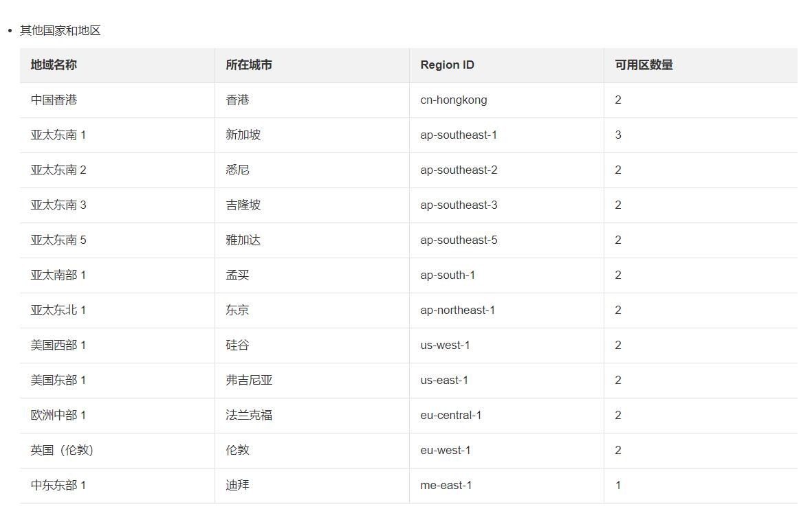Click the 可用区数量 column header

644,65
